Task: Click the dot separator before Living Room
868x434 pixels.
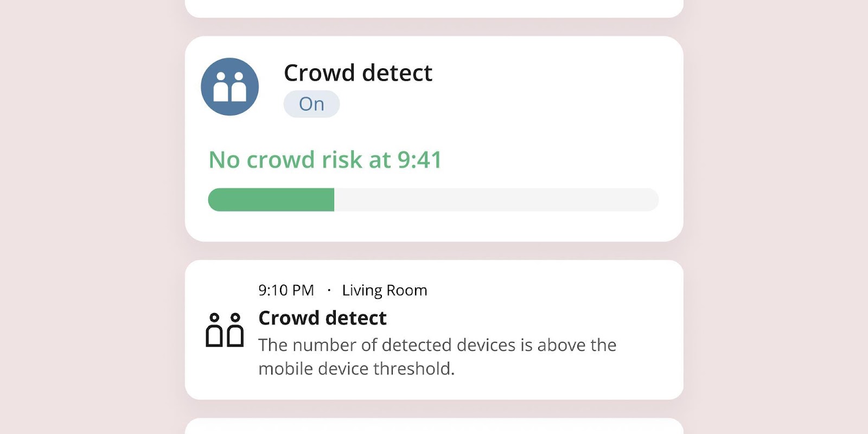Action: point(329,290)
